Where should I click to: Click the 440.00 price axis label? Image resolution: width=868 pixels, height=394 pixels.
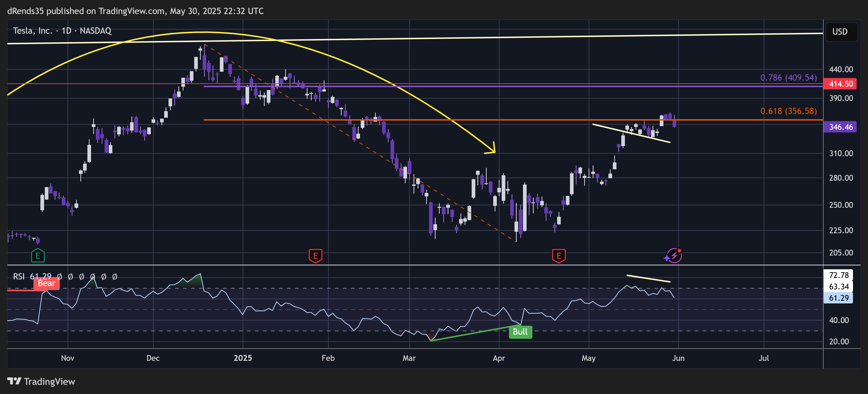point(841,70)
